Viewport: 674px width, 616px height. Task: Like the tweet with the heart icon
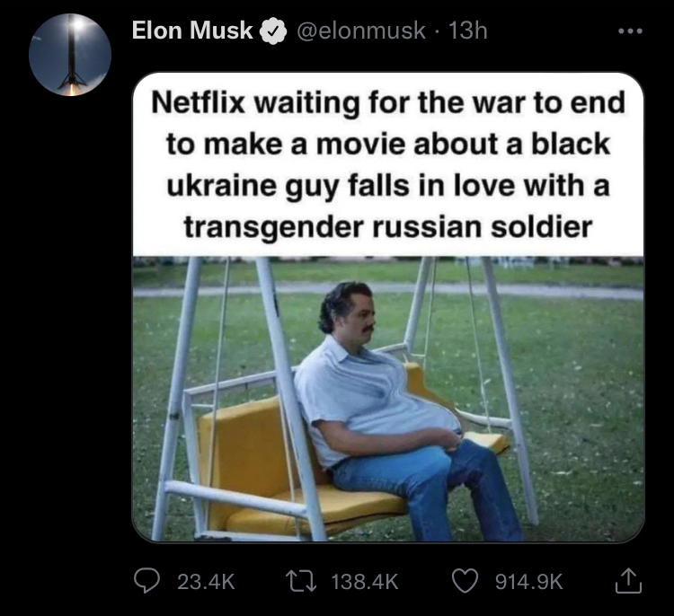tap(466, 581)
